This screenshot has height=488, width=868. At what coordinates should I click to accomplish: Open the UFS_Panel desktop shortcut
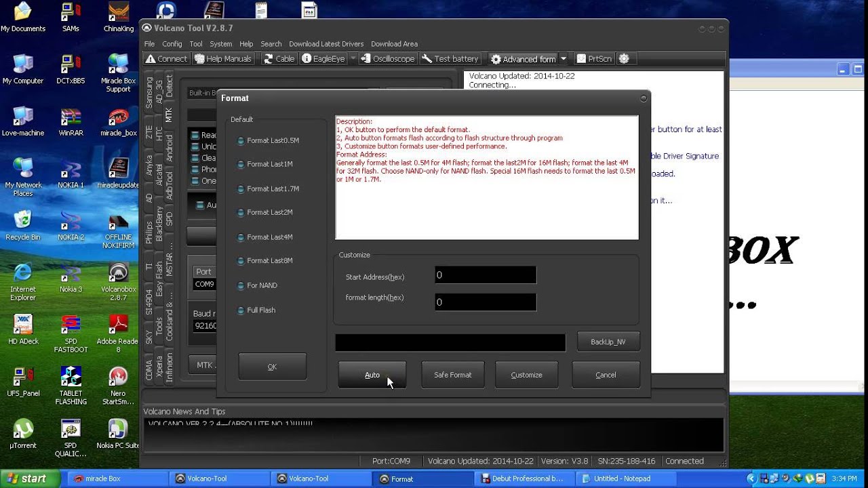[x=23, y=382]
